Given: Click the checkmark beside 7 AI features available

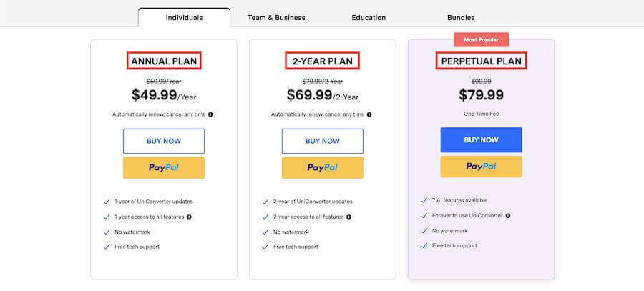Looking at the screenshot, I should [x=424, y=201].
